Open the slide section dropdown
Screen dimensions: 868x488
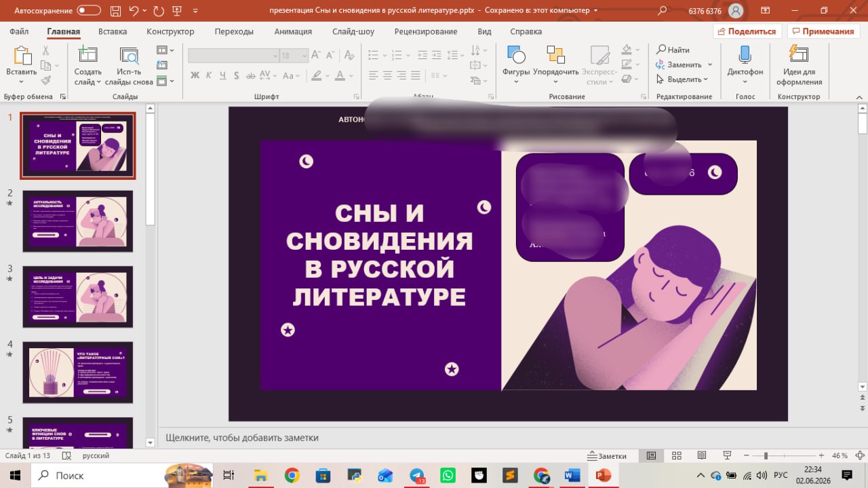[x=165, y=81]
